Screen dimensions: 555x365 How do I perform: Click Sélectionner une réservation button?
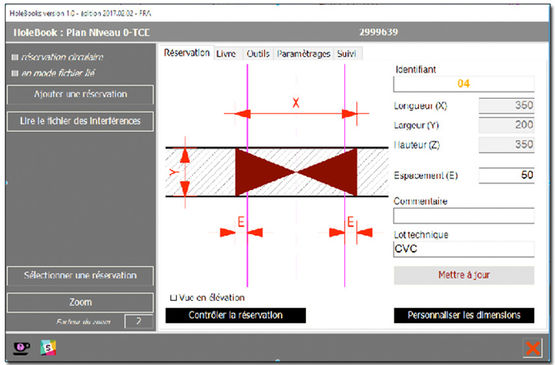coord(80,275)
